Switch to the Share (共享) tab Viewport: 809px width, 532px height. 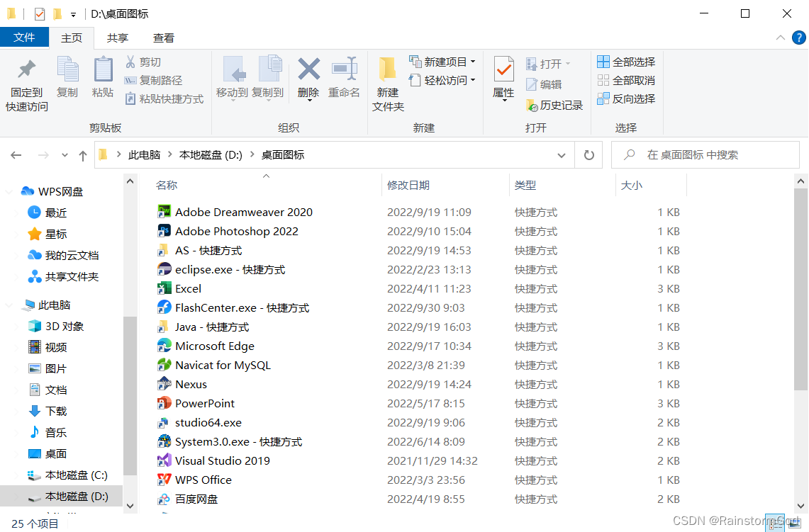(x=118, y=38)
